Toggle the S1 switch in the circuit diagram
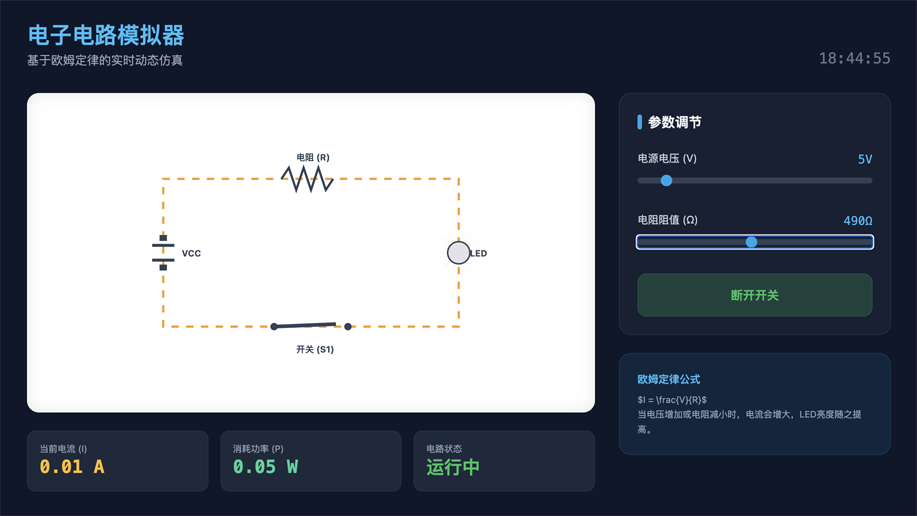The height and width of the screenshot is (516, 917). pyautogui.click(x=311, y=326)
